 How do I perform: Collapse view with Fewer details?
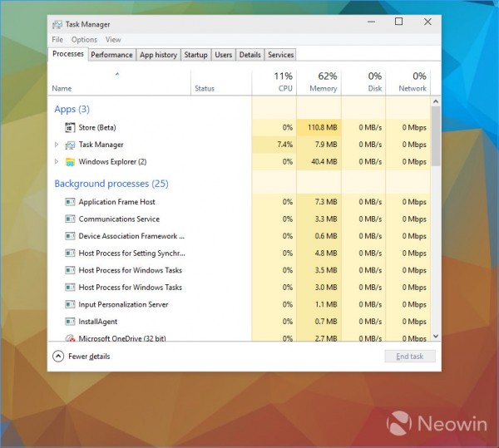coord(81,357)
